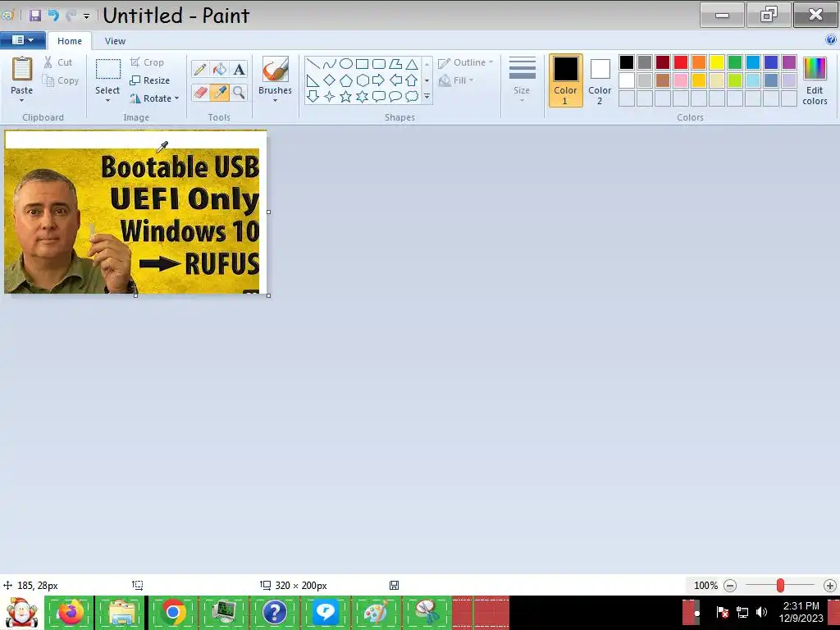Open the Paint file menu button
Screen dimensions: 840x630
(x=22, y=39)
